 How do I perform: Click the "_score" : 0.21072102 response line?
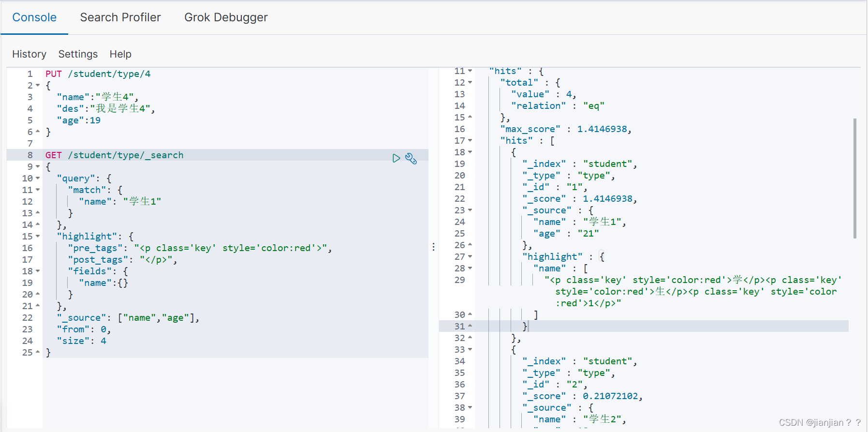[x=583, y=396]
